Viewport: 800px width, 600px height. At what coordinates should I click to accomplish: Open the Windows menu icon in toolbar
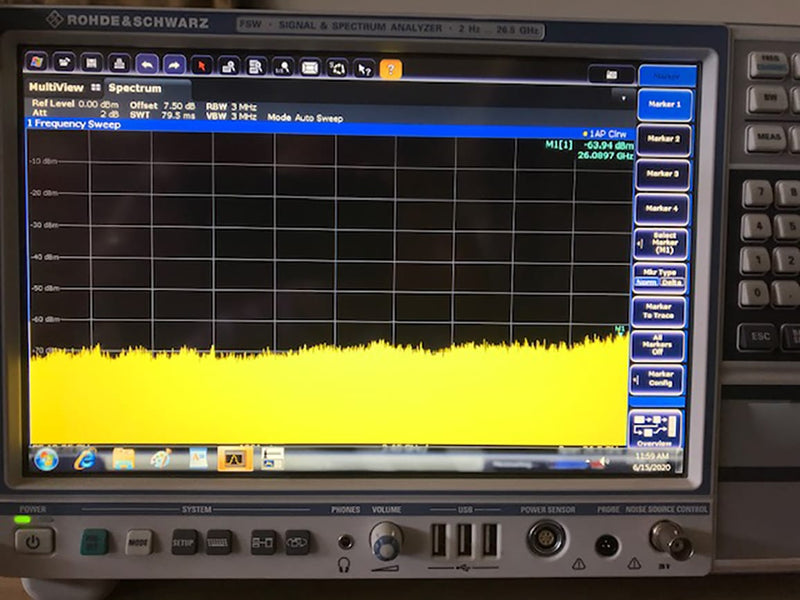pos(37,62)
